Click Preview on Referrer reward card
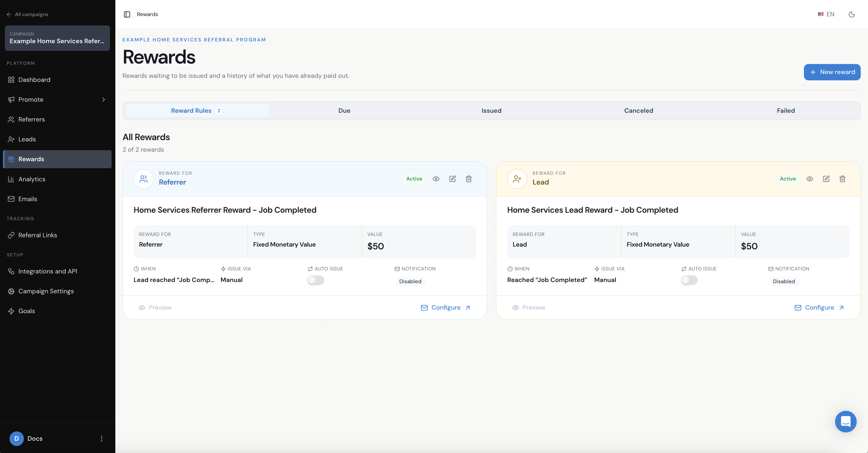Screen dimensions: 868x453 coord(155,308)
